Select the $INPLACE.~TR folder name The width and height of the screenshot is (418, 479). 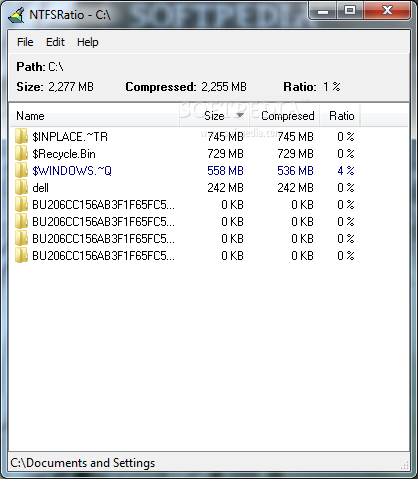pos(70,137)
